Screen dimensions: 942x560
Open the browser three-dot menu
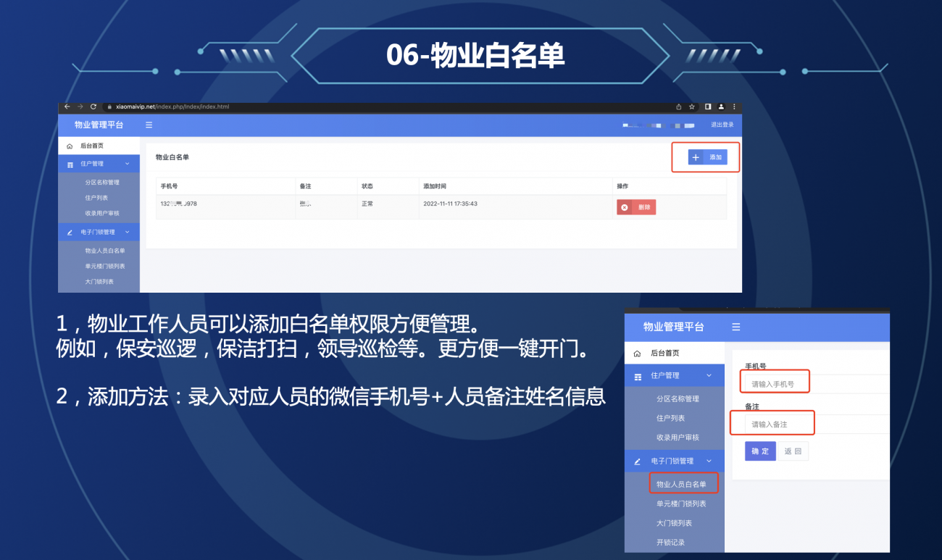tap(734, 106)
